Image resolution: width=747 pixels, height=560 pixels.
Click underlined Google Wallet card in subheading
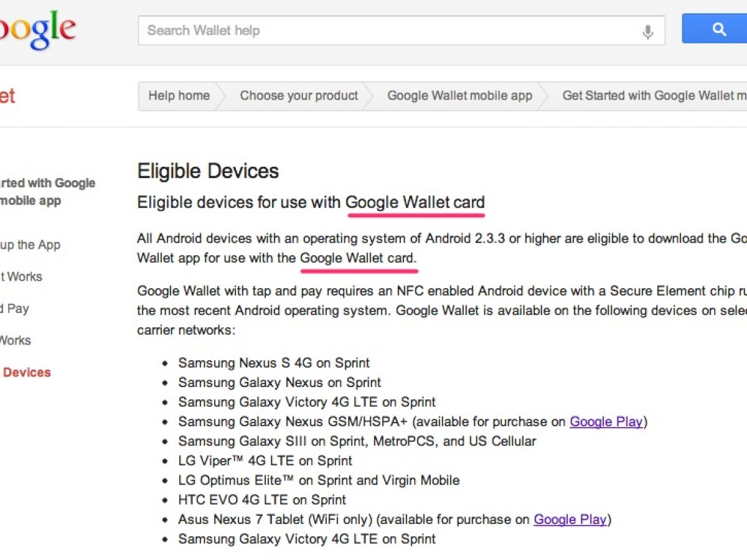(415, 202)
